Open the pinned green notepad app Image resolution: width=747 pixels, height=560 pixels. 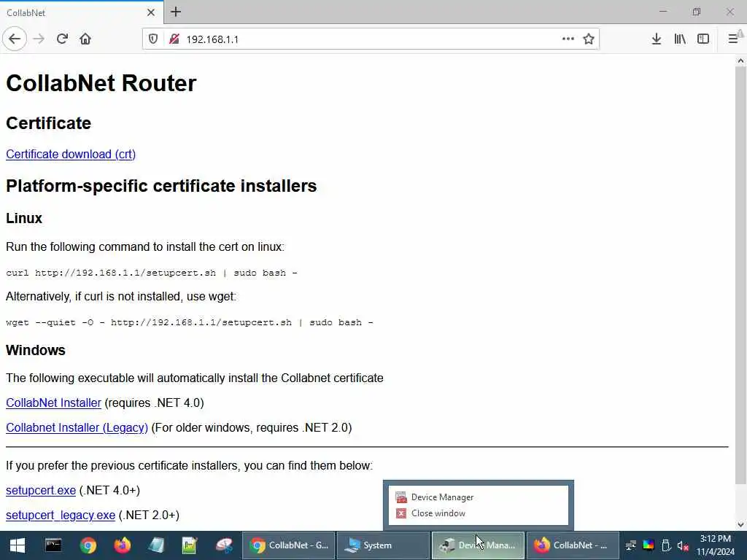click(190, 545)
